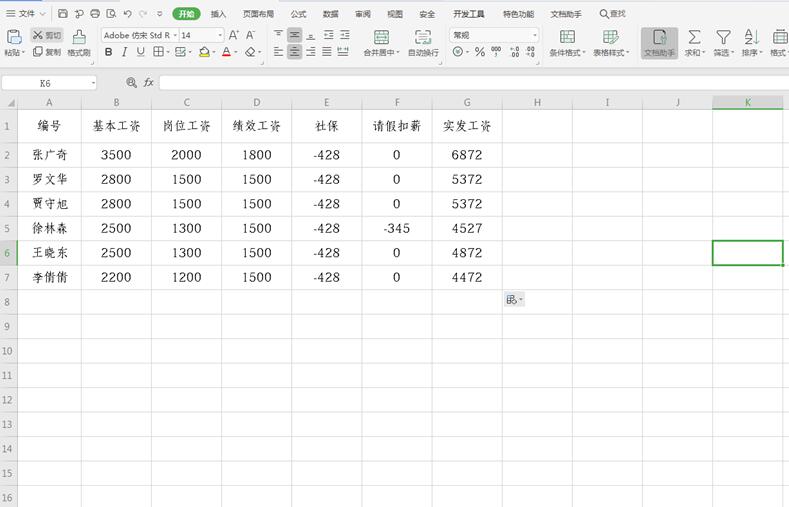Toggle horizontal center alignment
Screen dimensions: 789x507
(x=294, y=52)
